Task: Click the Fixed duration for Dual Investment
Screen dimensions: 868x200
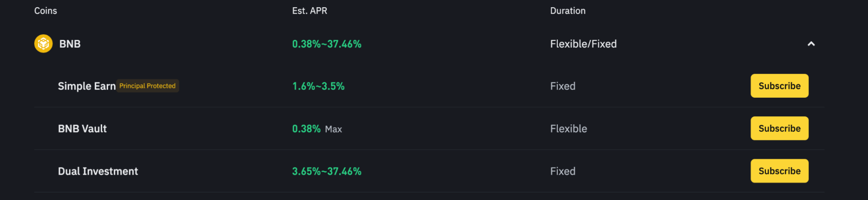Action: click(563, 171)
